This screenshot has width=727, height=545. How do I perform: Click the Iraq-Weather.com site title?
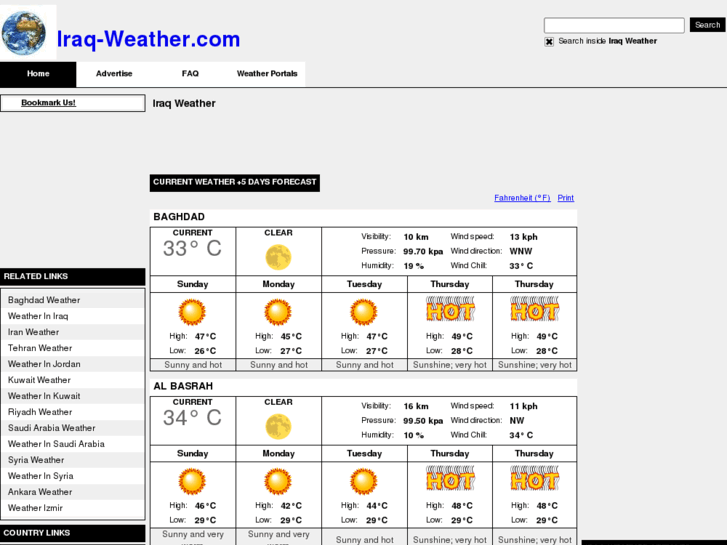[148, 39]
